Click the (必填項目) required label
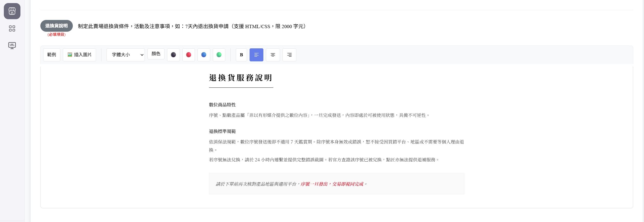 click(x=56, y=35)
